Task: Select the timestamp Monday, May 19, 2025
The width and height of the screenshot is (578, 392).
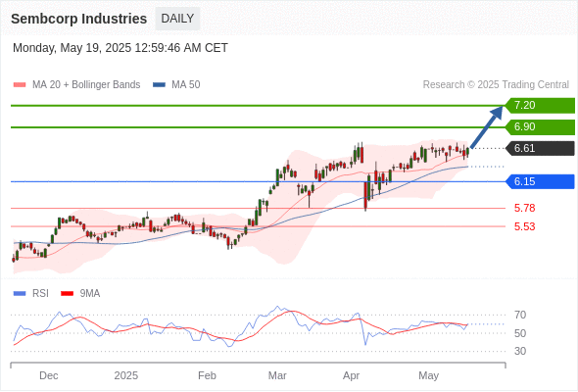Action: point(120,48)
